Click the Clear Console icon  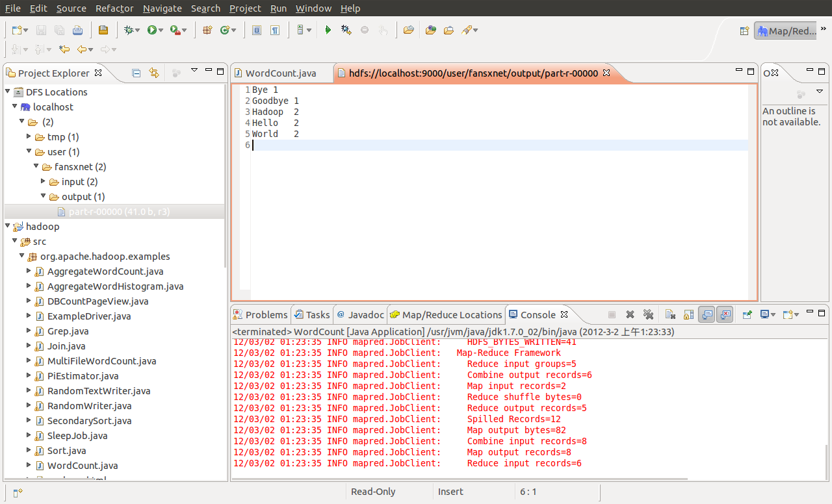[671, 314]
